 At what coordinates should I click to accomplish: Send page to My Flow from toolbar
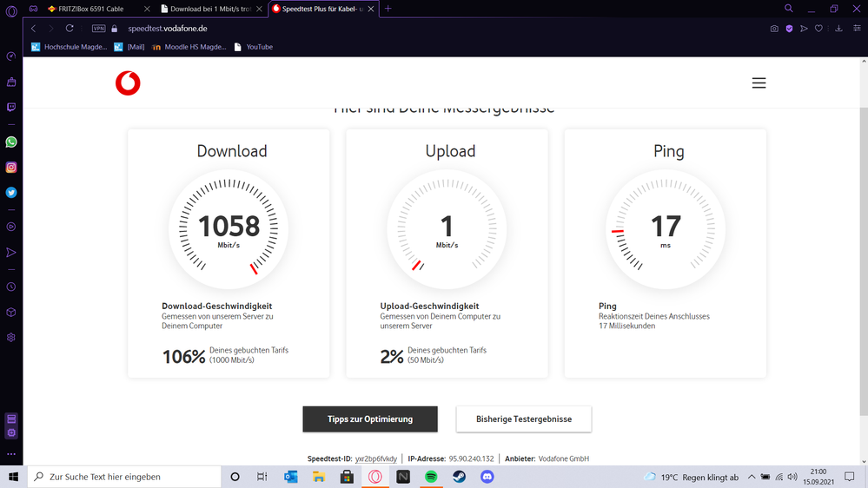804,28
